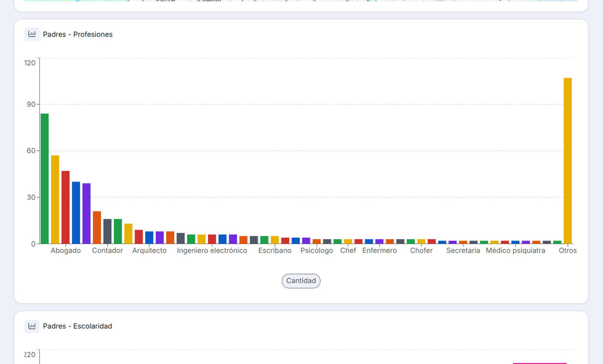
Task: Click the Secretaria axis label
Action: 463,251
